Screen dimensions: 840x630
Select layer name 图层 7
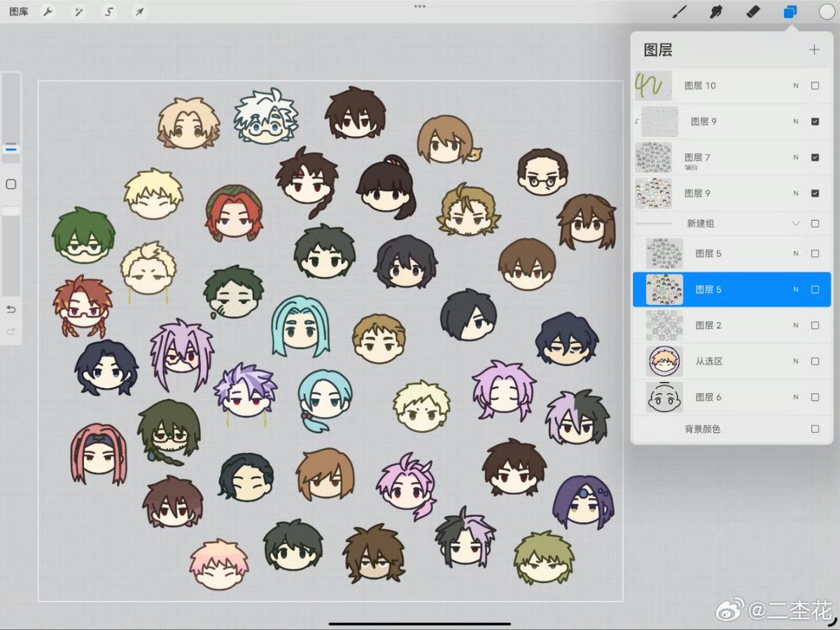coord(697,157)
